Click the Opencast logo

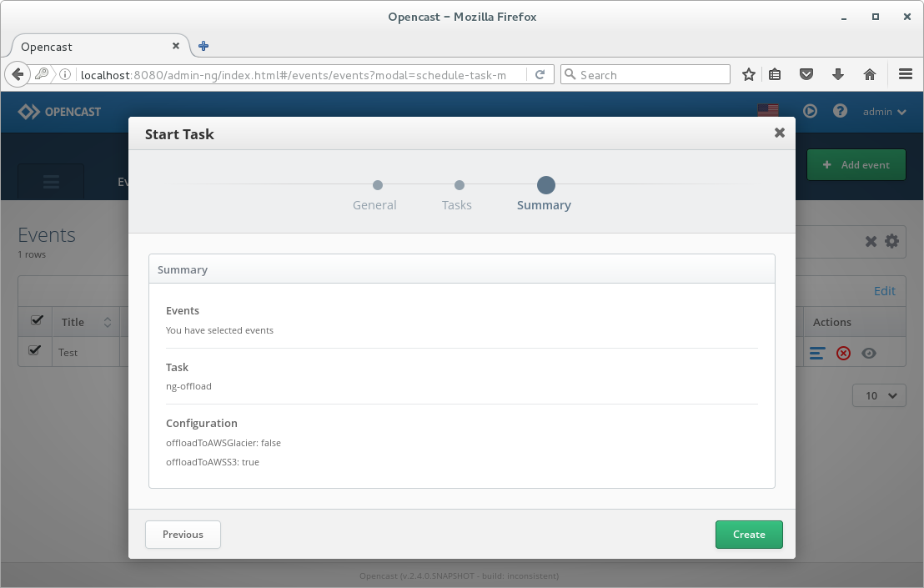coord(59,112)
